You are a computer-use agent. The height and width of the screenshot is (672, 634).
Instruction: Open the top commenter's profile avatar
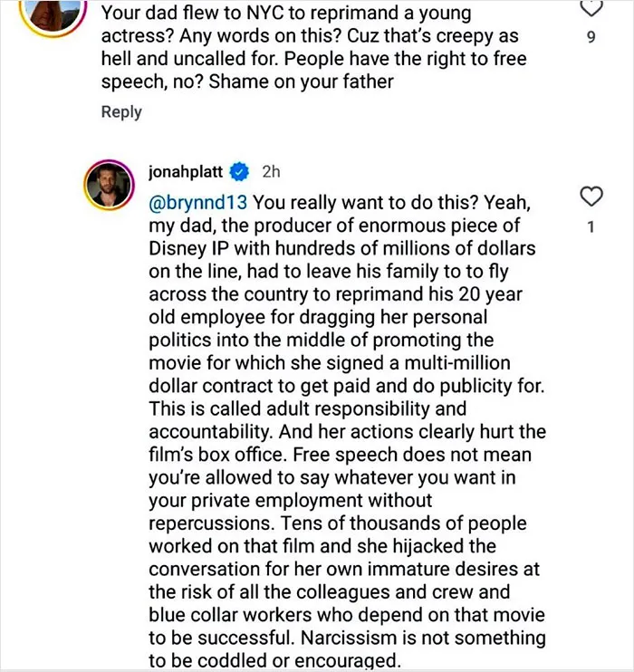(x=53, y=16)
